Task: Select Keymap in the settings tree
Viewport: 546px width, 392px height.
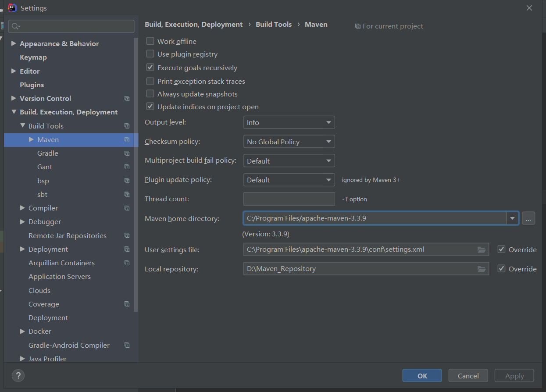Action: [33, 57]
